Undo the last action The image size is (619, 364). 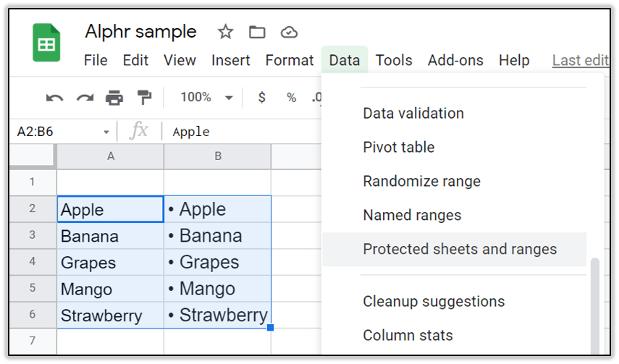point(54,97)
